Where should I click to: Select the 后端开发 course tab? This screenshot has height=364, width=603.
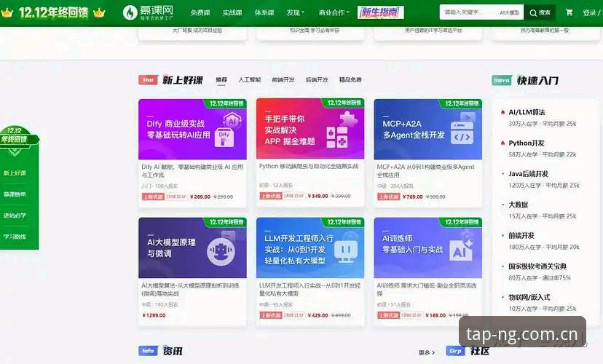coord(317,80)
